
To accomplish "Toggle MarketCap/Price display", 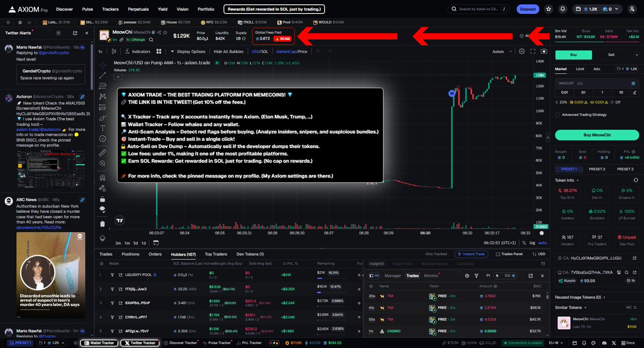I will 291,51.
